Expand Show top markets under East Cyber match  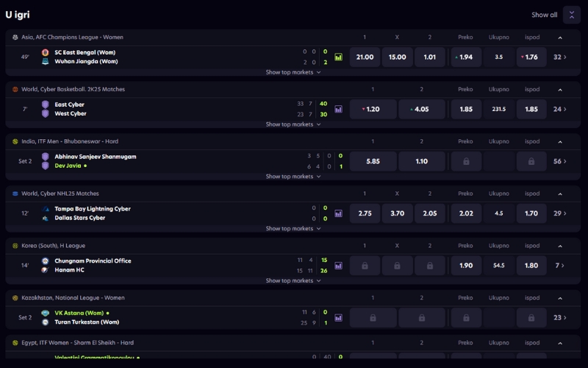pos(293,124)
